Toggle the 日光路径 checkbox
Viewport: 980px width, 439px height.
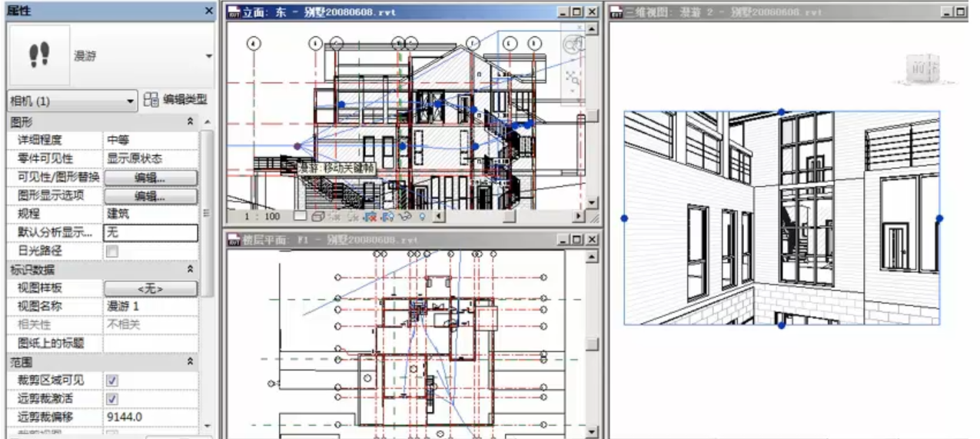click(x=112, y=251)
